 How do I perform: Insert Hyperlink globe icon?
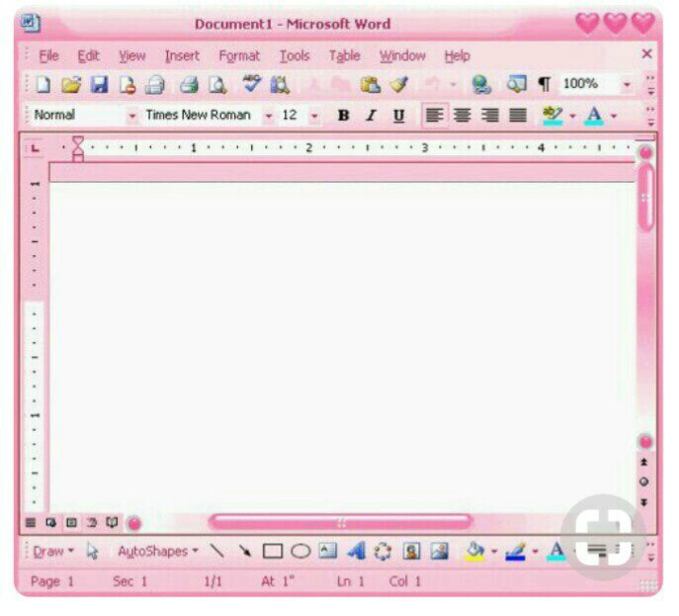point(481,84)
